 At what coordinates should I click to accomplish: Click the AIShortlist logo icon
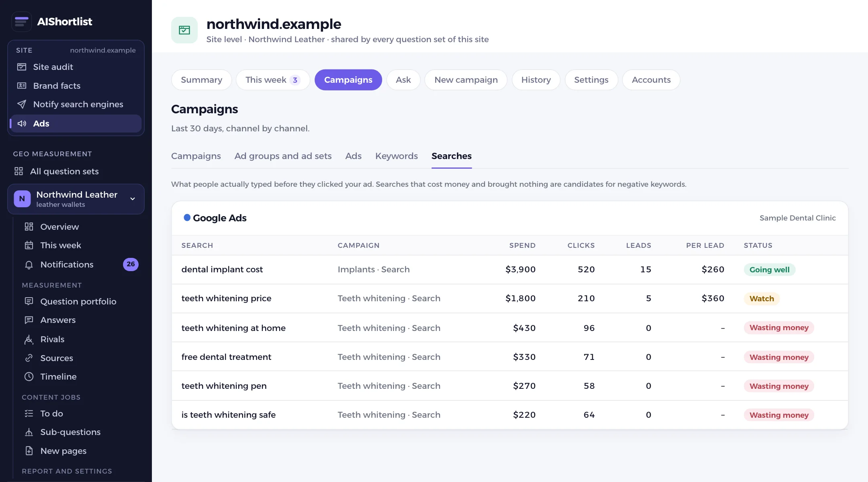22,22
